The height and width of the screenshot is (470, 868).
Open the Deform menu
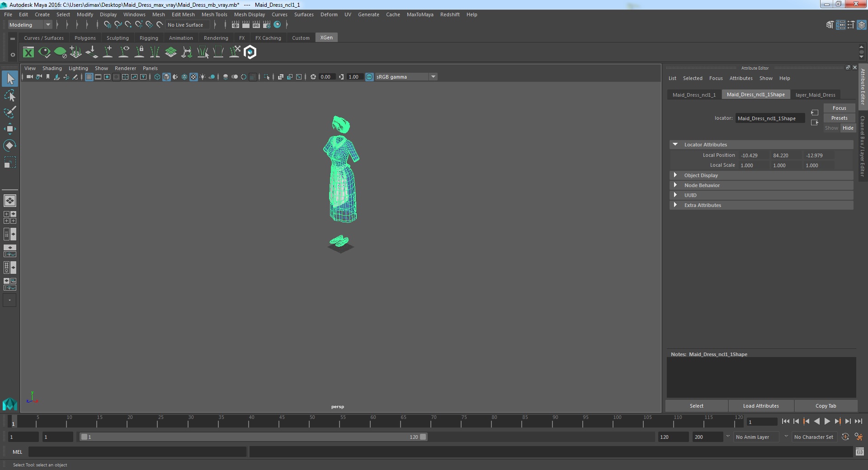[329, 14]
